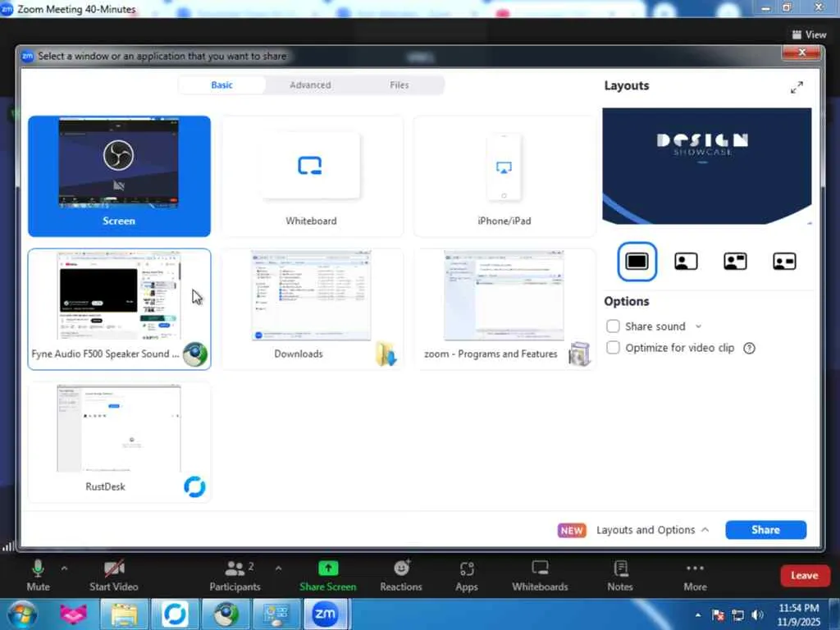This screenshot has height=630, width=840.
Task: Pick the Fyne Audio F500 Speaker Sound window
Action: tap(119, 309)
